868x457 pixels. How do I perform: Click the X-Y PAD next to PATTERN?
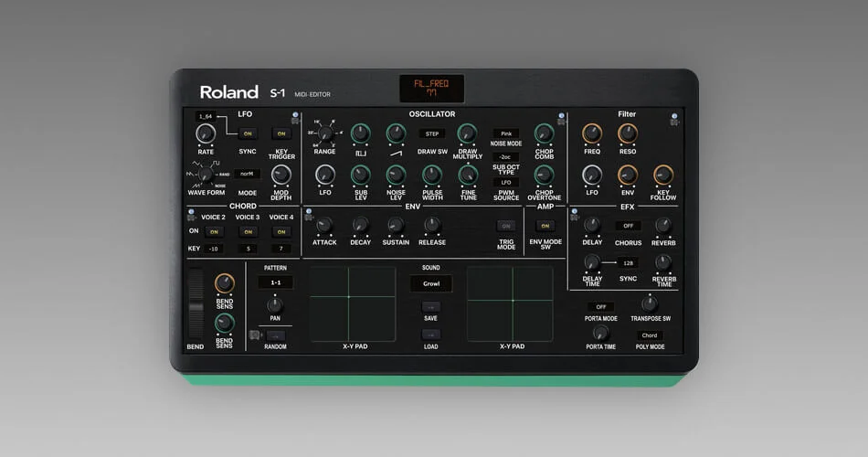click(x=353, y=303)
